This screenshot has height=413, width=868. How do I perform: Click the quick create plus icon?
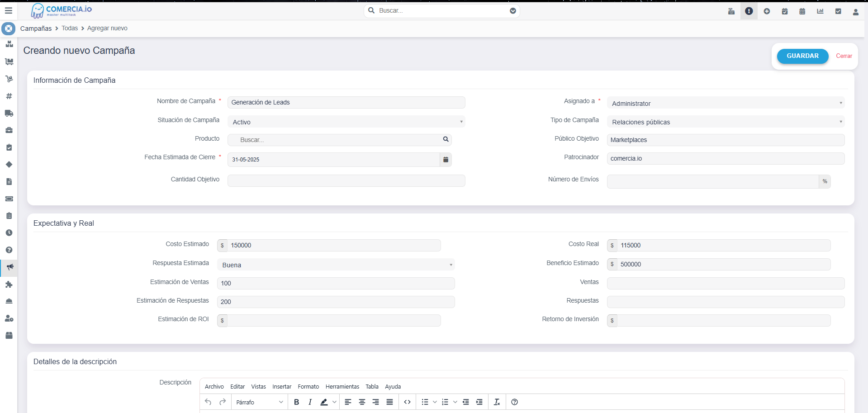tap(767, 11)
